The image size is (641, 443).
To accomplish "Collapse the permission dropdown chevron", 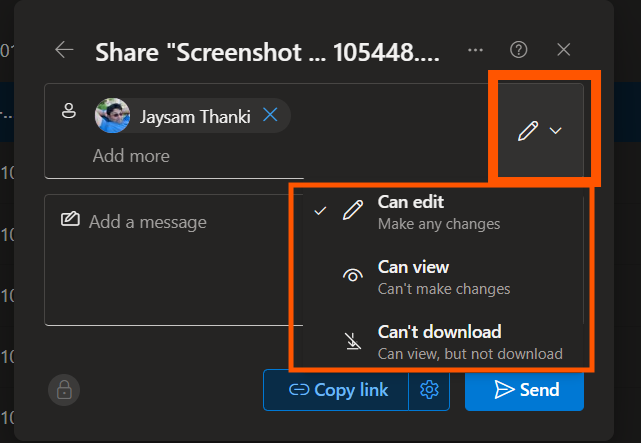I will [x=556, y=131].
